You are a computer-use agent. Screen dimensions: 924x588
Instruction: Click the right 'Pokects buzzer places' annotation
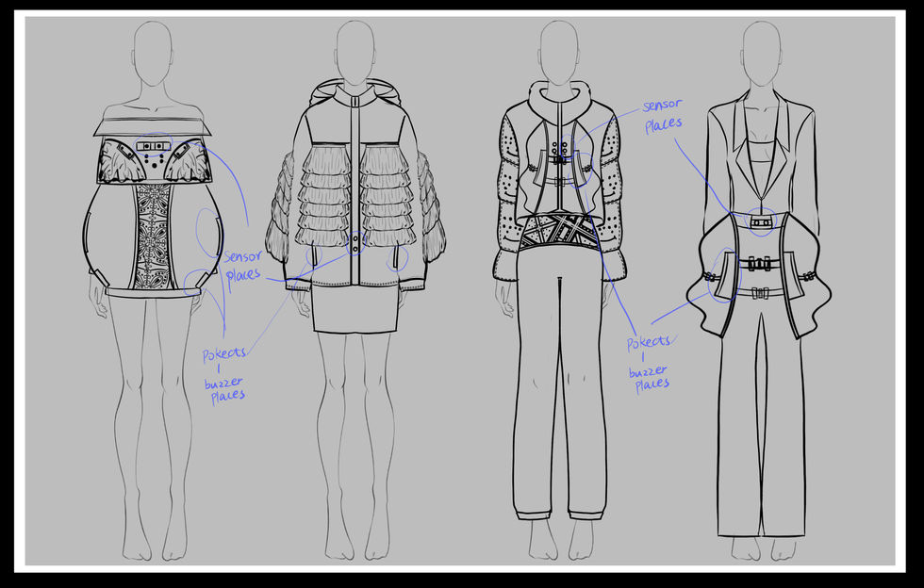649,364
